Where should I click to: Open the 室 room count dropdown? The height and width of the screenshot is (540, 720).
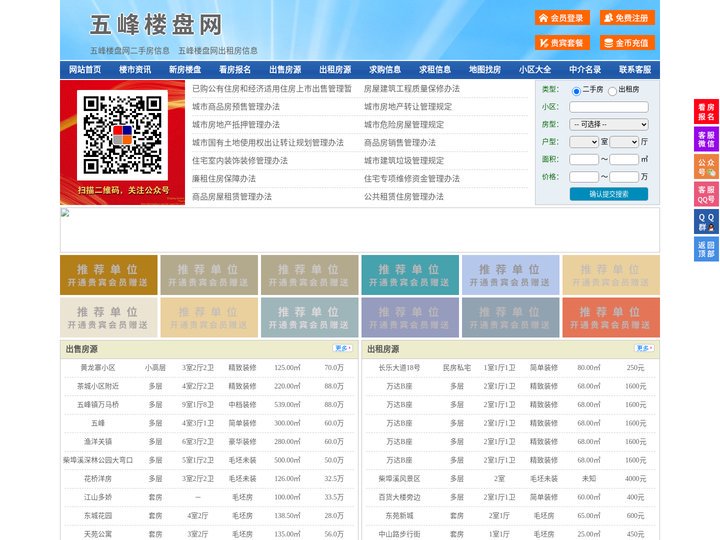point(584,142)
